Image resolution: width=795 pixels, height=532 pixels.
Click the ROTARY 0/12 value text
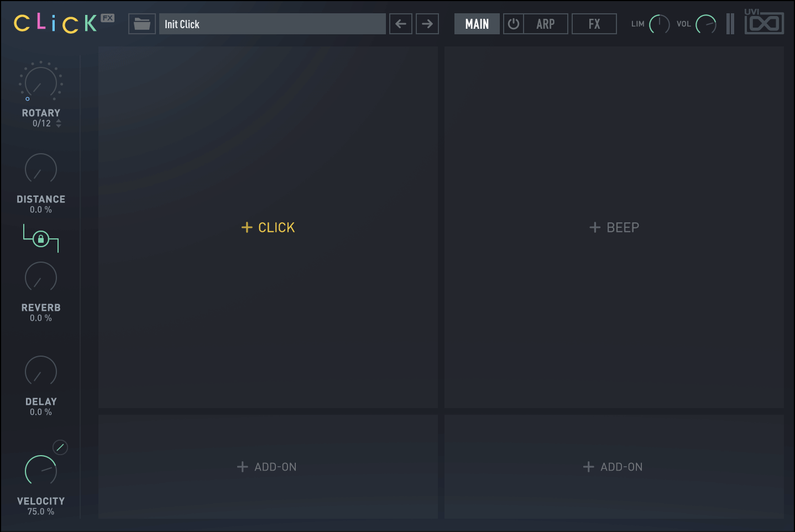tap(41, 123)
